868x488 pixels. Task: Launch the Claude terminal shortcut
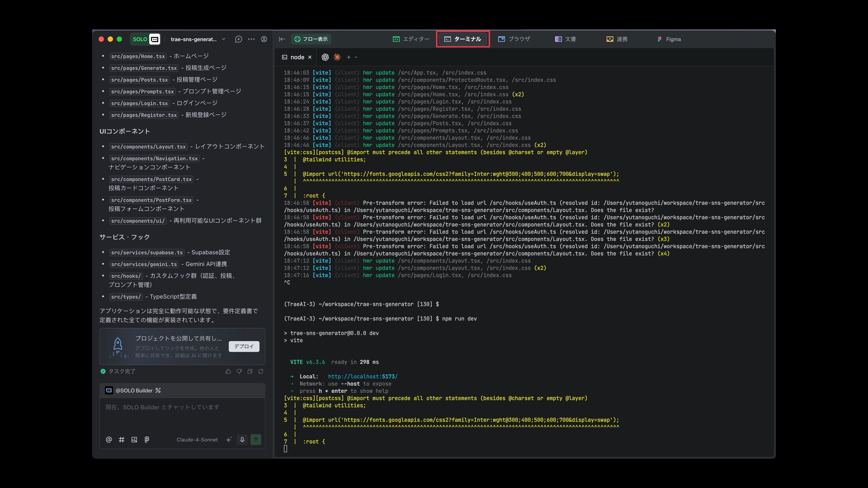(x=337, y=57)
